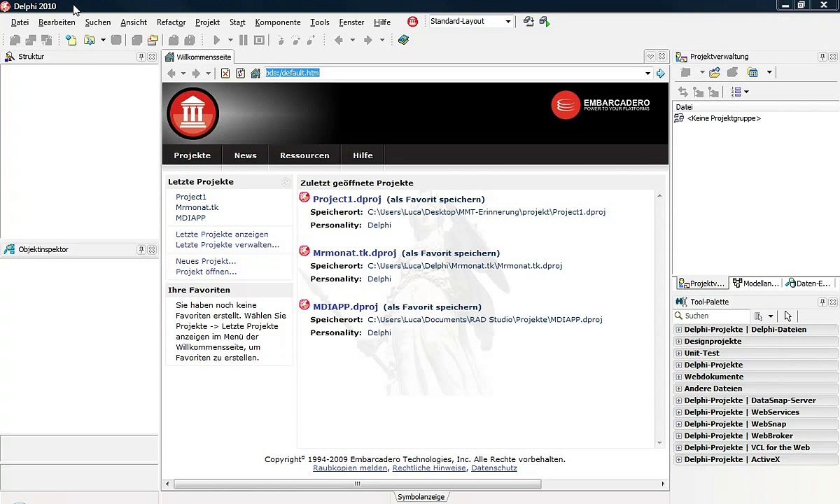
Task: Click the Symbolanzeige tab at bottom
Action: tap(421, 497)
